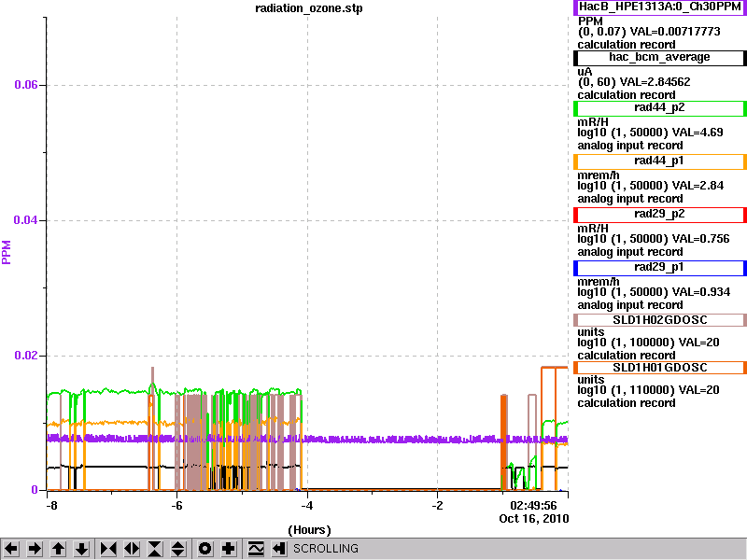Zoom out vertically with the up-down triangles icon
This screenshot has height=560, width=747.
(x=178, y=549)
